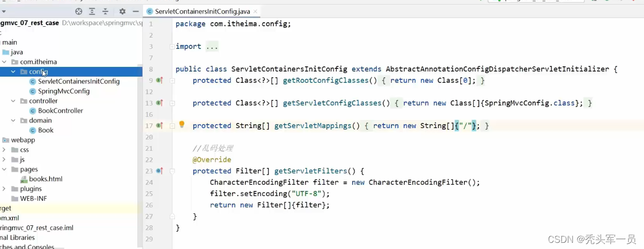The image size is (644, 249).
Task: Click the yellow lightbulb intention icon
Action: pos(182,124)
